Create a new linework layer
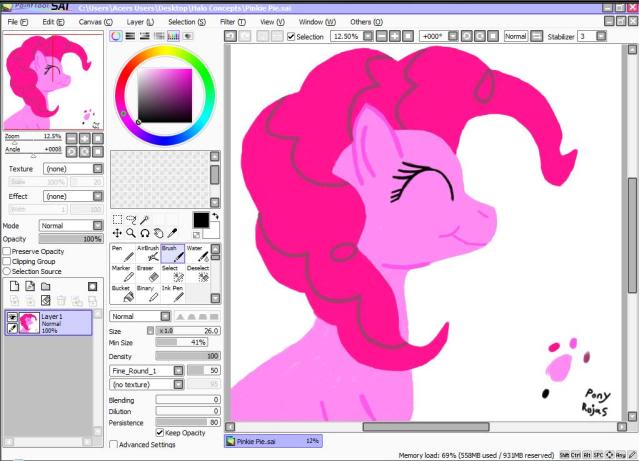 click(30, 286)
